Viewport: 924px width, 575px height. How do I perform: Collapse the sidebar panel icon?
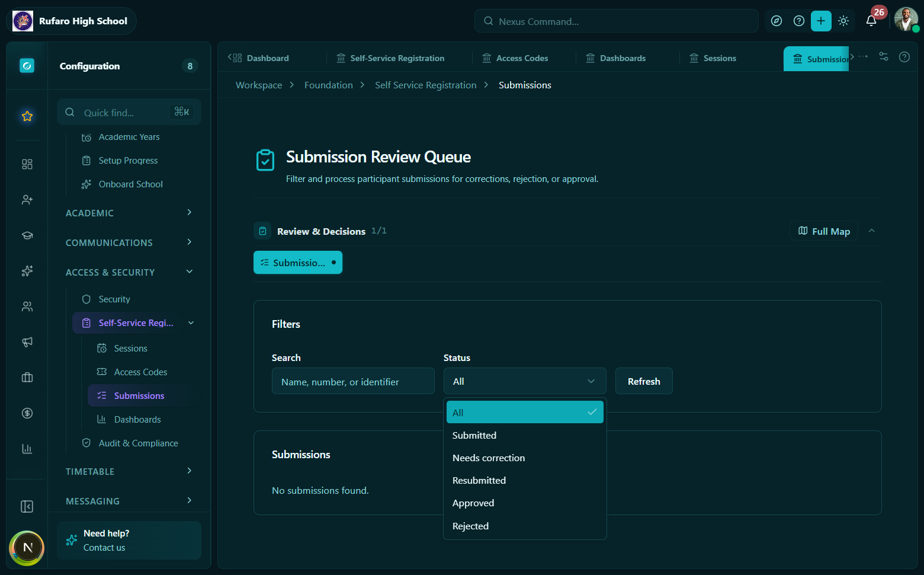[x=27, y=506]
